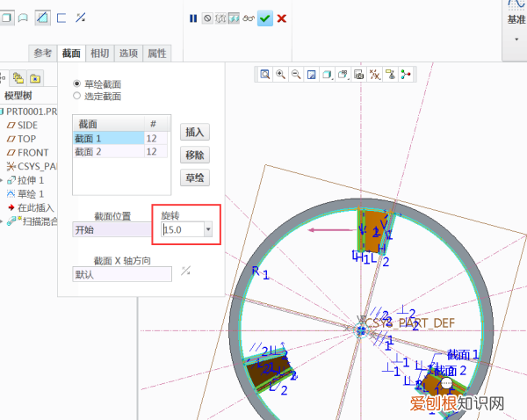The height and width of the screenshot is (420, 527).
Task: Click the Refit view icon
Action: point(265,75)
